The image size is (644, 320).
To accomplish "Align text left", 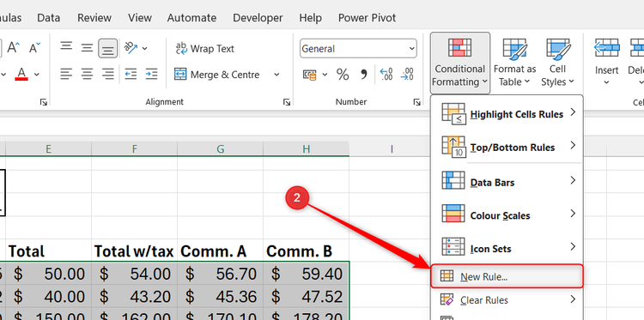I will point(66,75).
